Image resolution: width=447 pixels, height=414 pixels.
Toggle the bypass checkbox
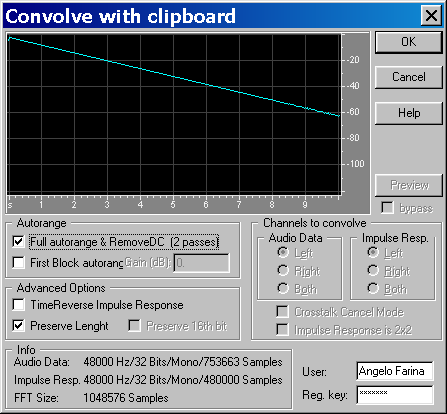387,208
